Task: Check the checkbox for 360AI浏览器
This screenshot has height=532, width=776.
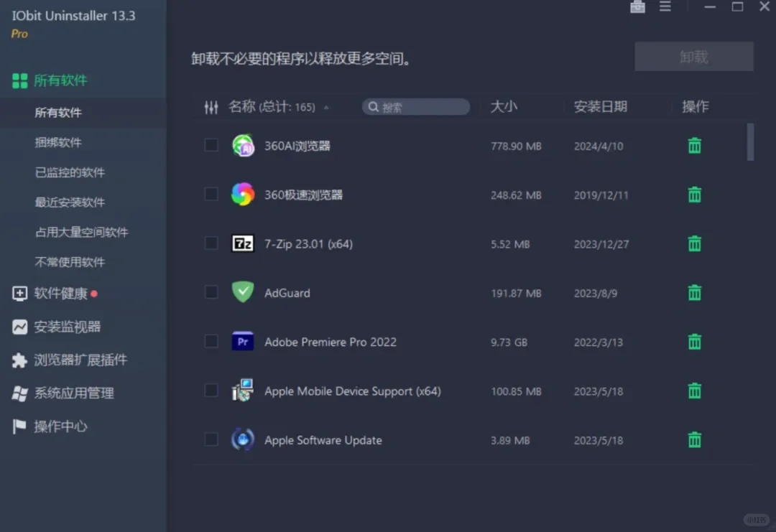Action: point(211,145)
